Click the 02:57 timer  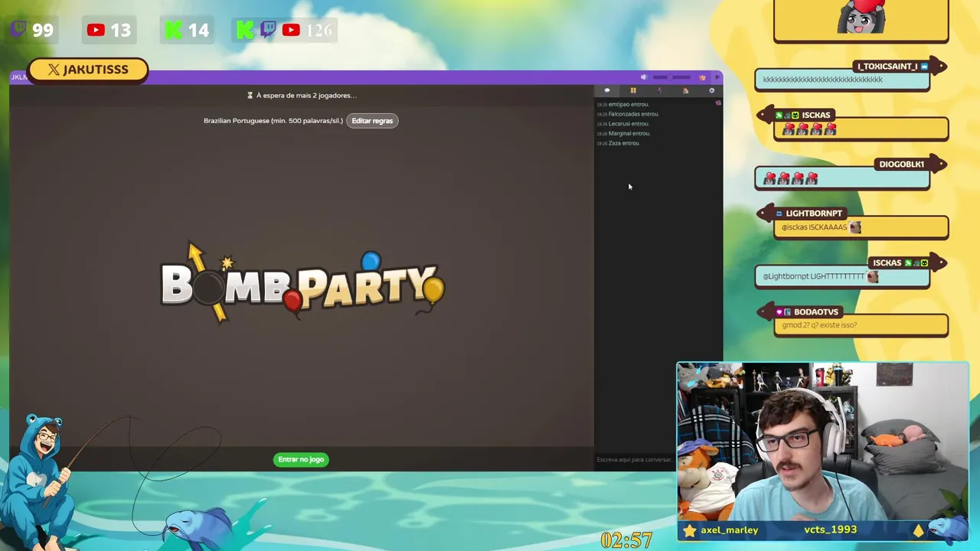click(x=626, y=540)
